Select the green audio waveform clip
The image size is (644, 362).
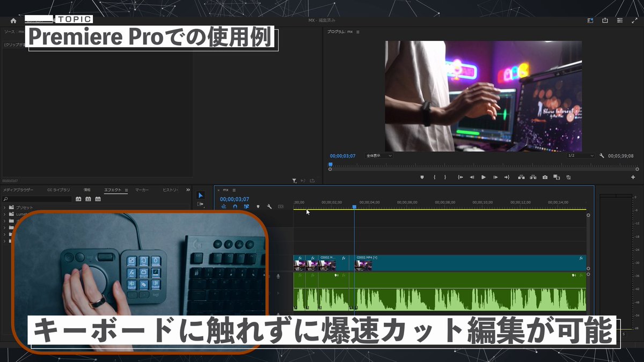[470, 292]
